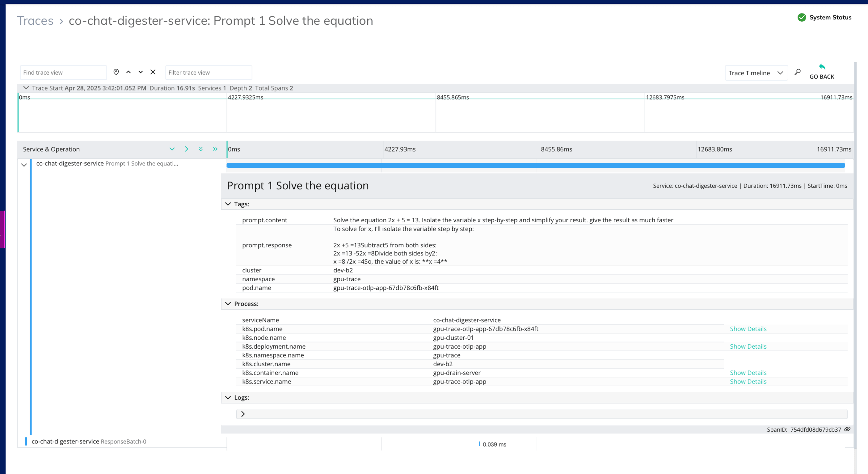Expand the log entry row chevron
Screen dimensions: 868x474
coord(243,414)
